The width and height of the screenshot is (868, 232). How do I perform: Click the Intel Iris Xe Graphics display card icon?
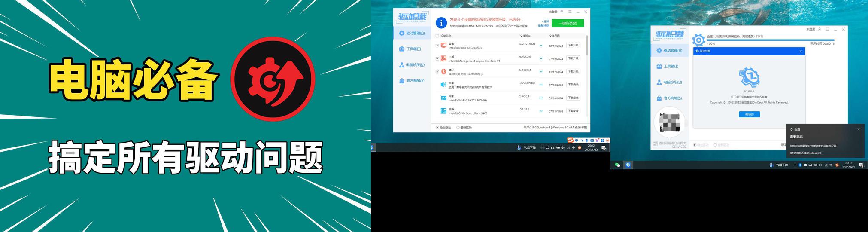(x=443, y=46)
